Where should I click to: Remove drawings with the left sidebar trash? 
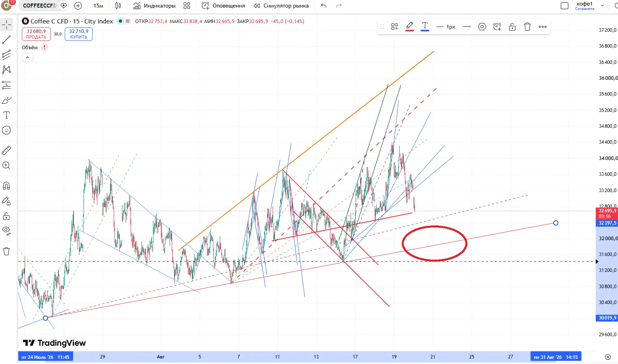(6, 251)
